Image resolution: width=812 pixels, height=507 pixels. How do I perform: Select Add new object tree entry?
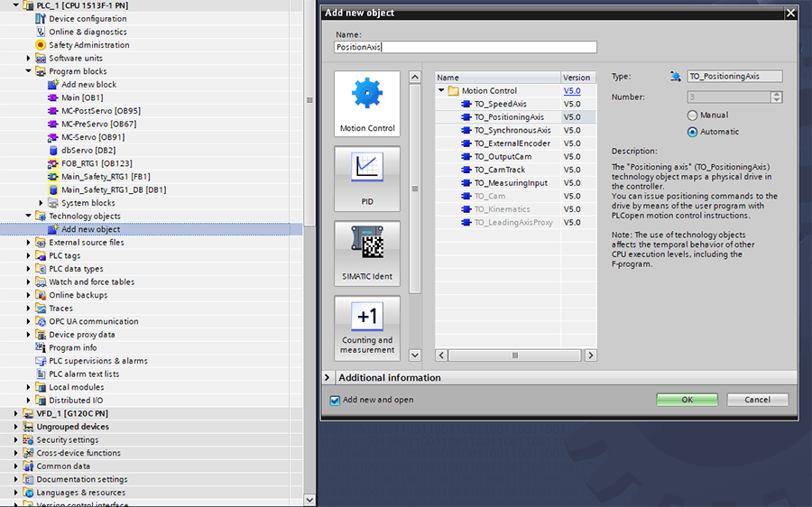coord(152,229)
